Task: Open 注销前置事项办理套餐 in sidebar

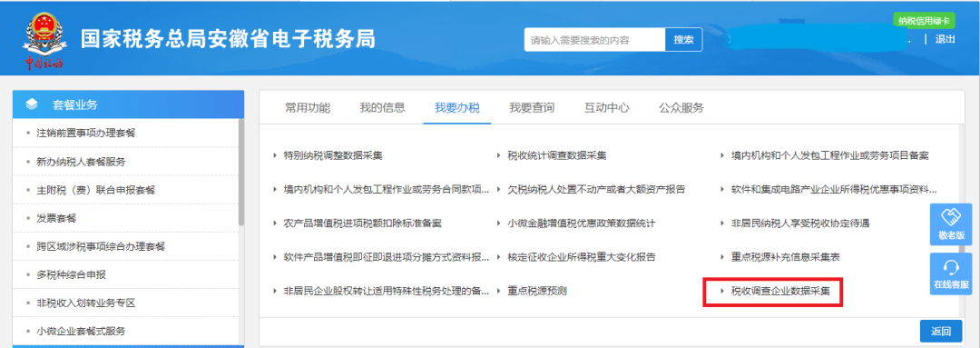Action: 85,134
